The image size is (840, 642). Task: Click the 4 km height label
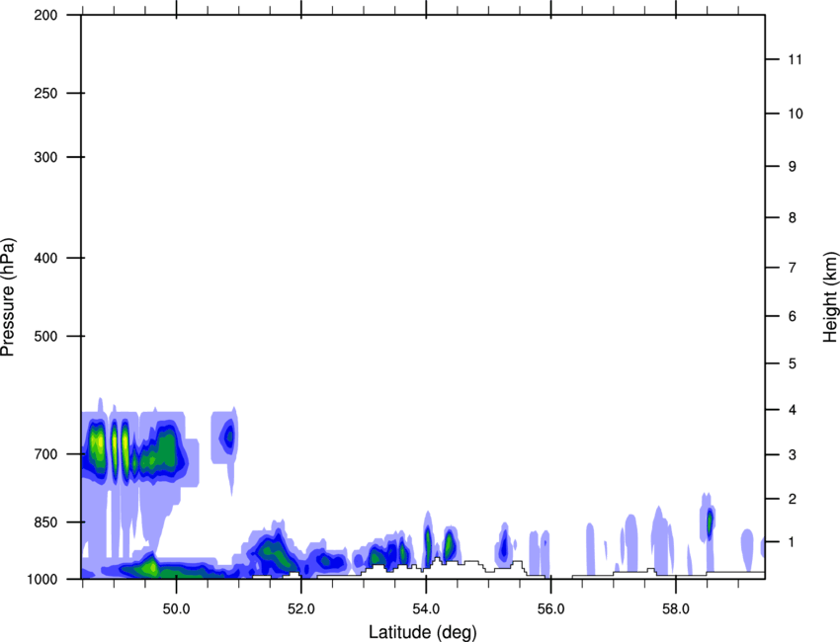(x=793, y=410)
